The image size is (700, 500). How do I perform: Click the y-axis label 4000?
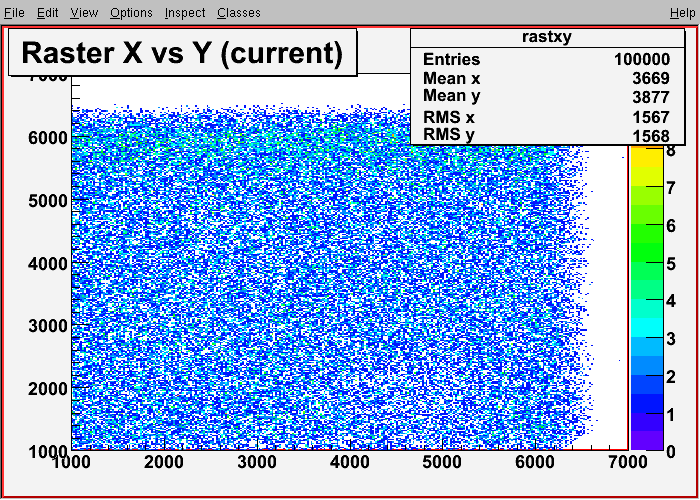48,264
